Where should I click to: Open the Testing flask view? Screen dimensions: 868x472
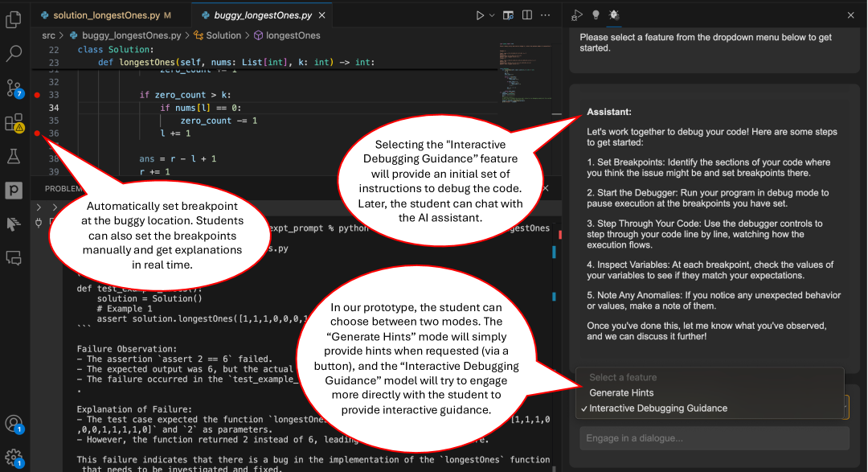pyautogui.click(x=14, y=156)
